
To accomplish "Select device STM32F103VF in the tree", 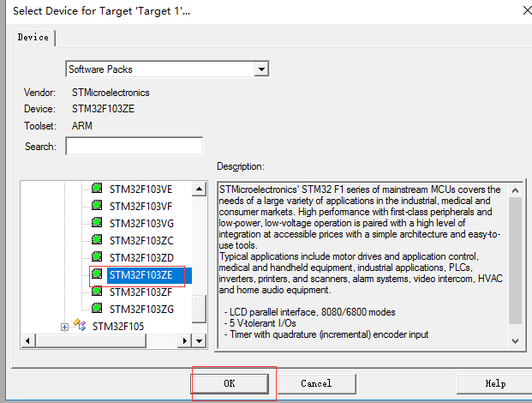I will pos(140,207).
